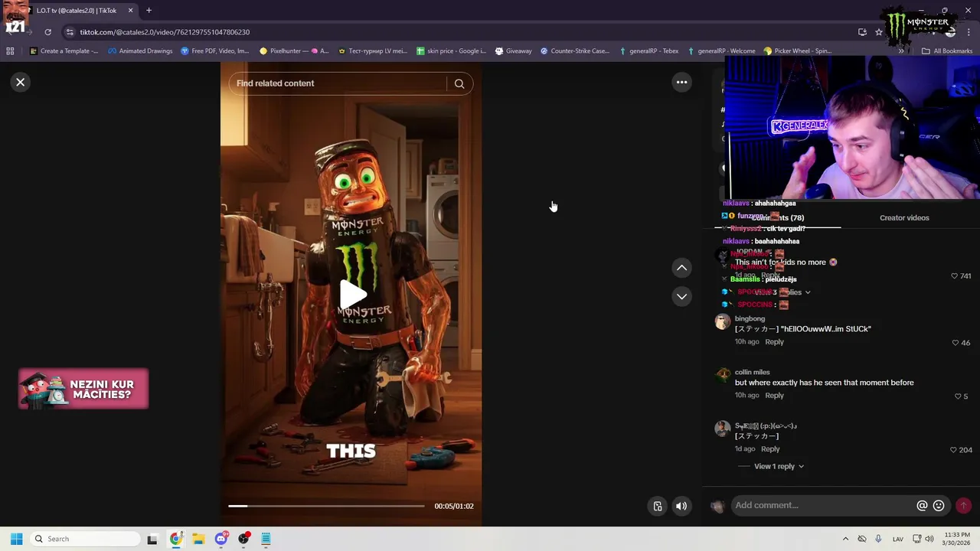Reply to bingbong's comment

coord(774,342)
